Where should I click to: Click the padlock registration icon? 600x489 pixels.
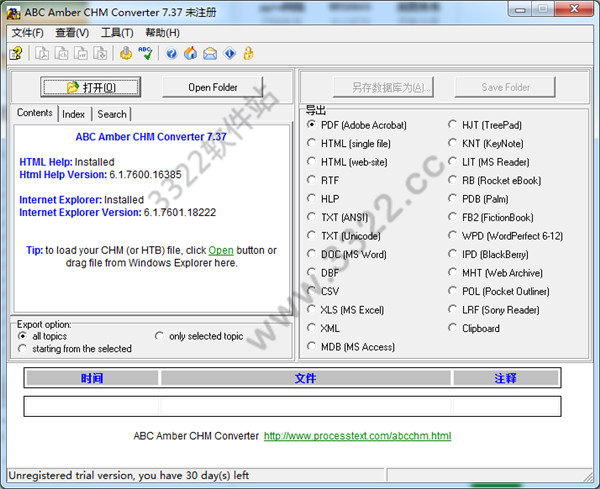[x=248, y=54]
